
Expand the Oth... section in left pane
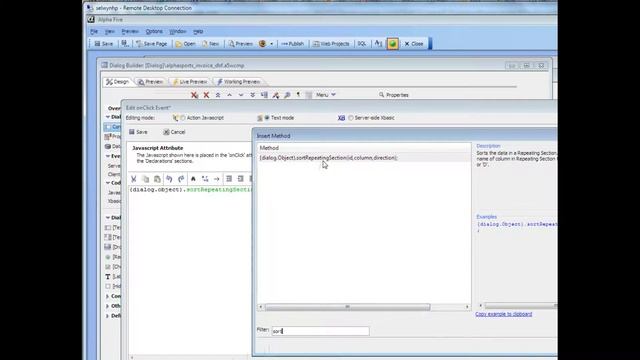[108, 306]
